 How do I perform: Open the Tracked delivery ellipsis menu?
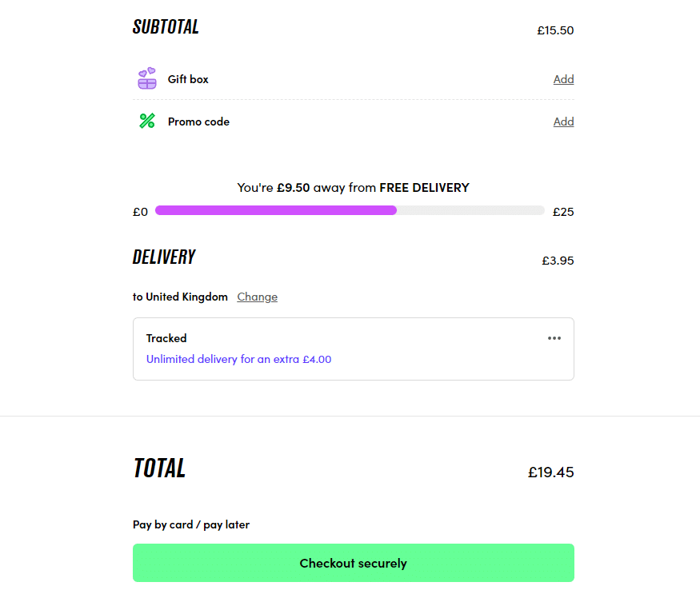coord(554,338)
